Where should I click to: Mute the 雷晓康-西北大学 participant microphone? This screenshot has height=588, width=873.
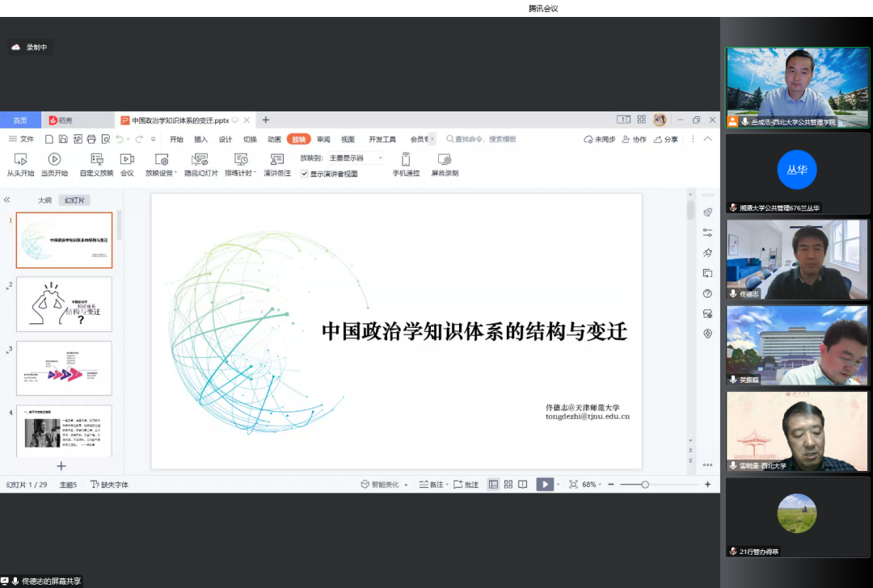coord(732,466)
